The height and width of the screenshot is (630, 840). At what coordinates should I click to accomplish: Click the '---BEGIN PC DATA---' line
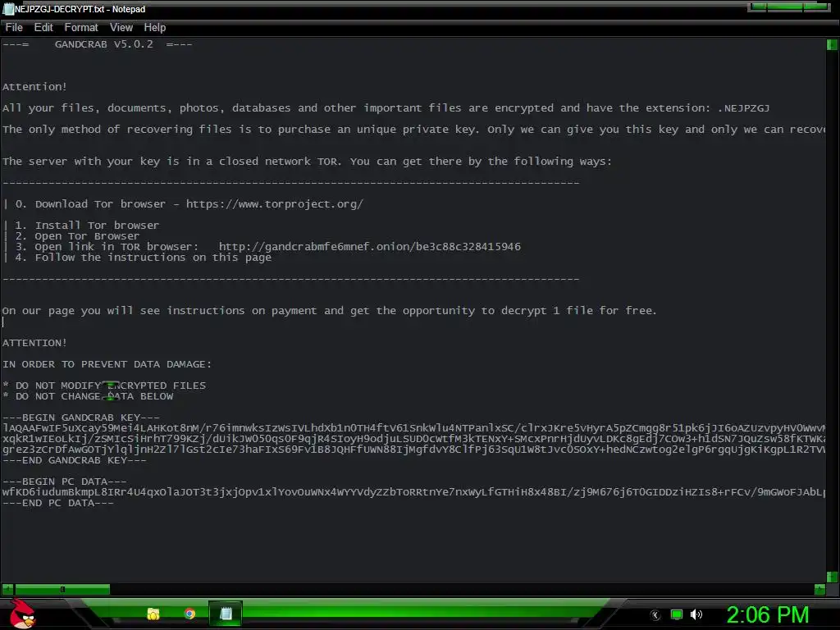click(x=65, y=482)
